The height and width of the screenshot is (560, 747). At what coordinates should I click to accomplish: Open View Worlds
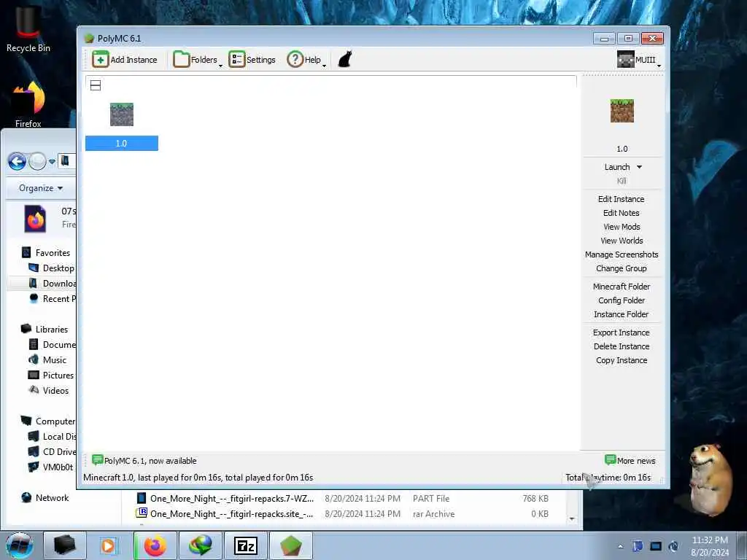point(622,241)
